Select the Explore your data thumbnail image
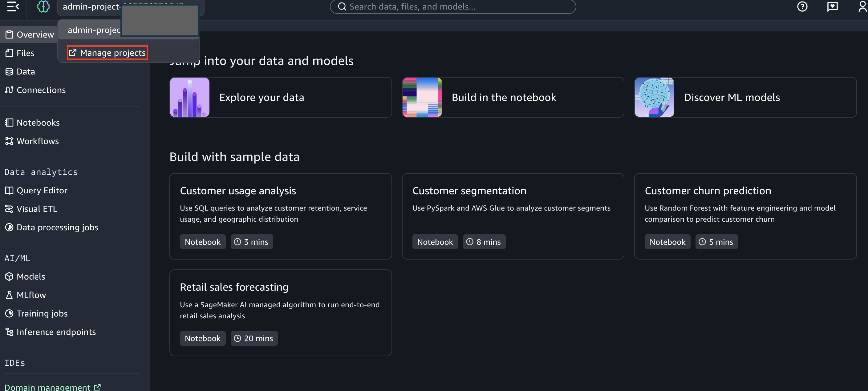 click(x=189, y=97)
